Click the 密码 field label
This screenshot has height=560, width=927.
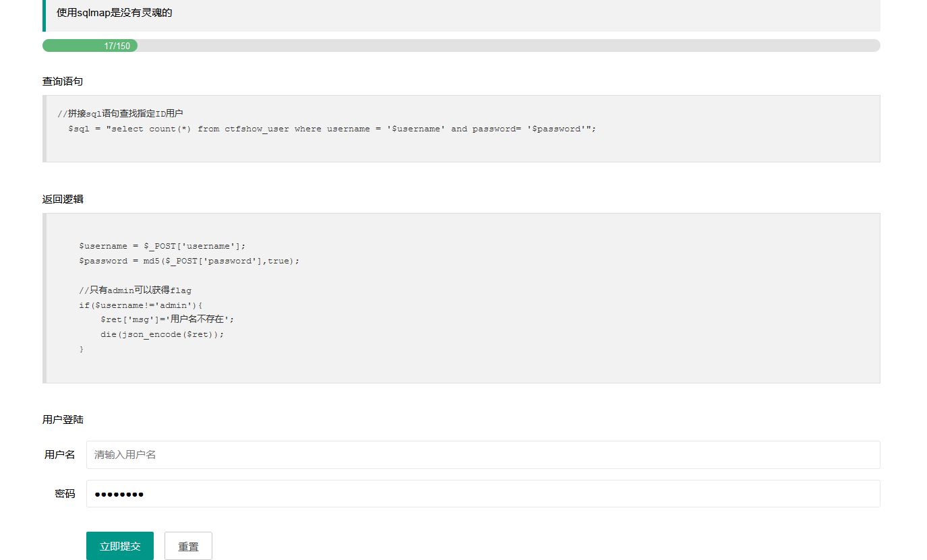65,494
